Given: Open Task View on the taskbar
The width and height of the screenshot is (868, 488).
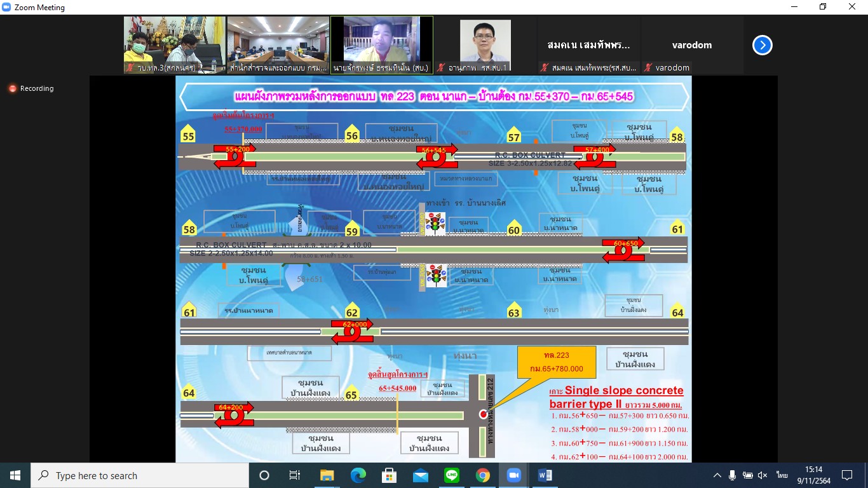Looking at the screenshot, I should (x=295, y=475).
